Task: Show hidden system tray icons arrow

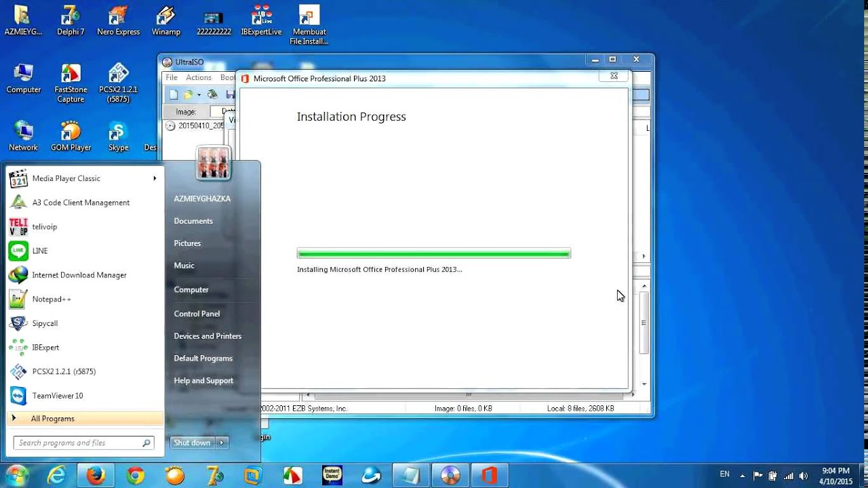Action: [743, 476]
